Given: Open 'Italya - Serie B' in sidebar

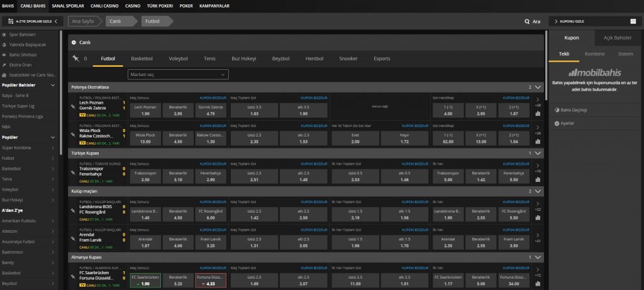Looking at the screenshot, I should (15, 96).
